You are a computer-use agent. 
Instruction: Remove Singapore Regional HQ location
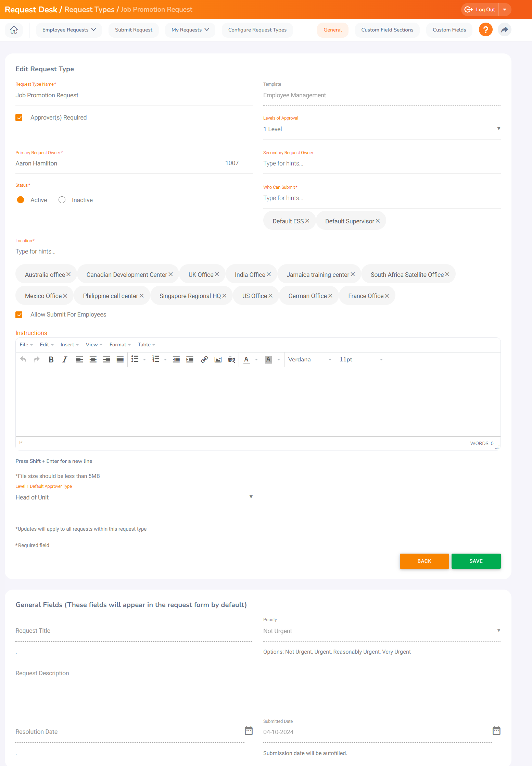pyautogui.click(x=225, y=296)
